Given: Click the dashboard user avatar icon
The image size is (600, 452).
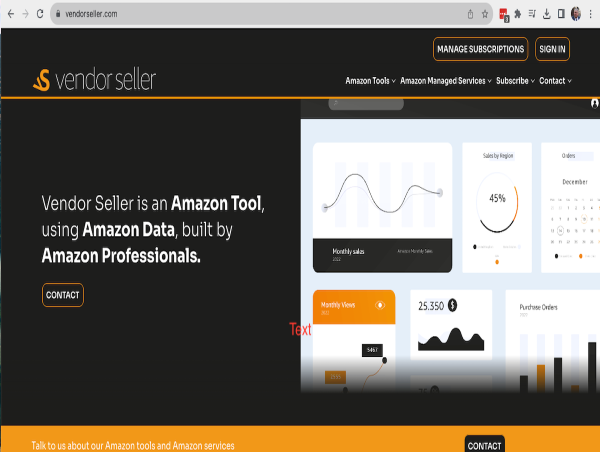Looking at the screenshot, I should pyautogui.click(x=595, y=103).
